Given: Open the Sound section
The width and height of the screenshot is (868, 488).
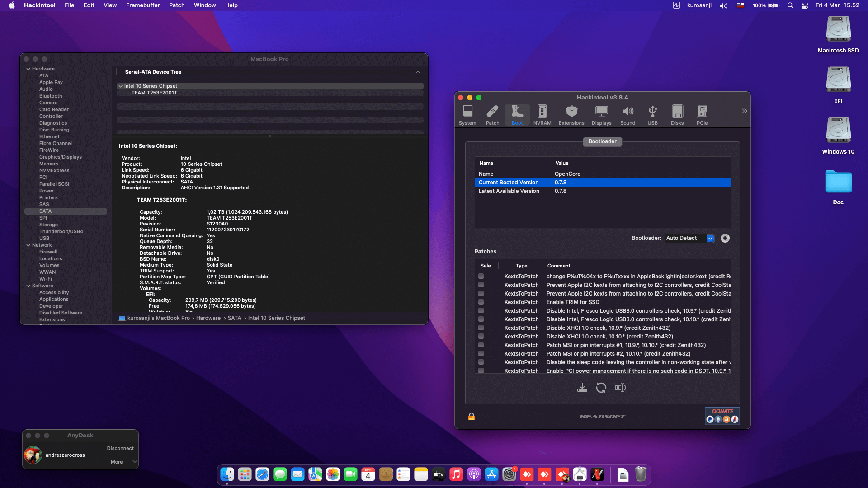Looking at the screenshot, I should [x=627, y=114].
